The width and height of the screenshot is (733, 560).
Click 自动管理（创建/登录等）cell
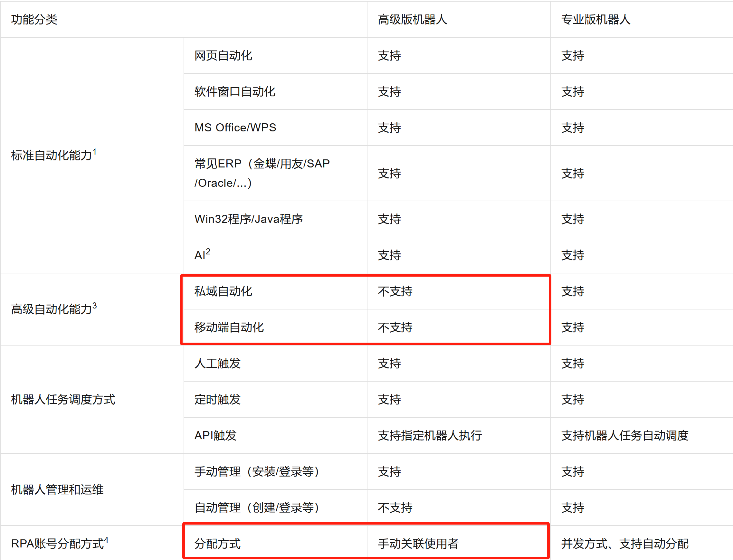click(x=257, y=508)
